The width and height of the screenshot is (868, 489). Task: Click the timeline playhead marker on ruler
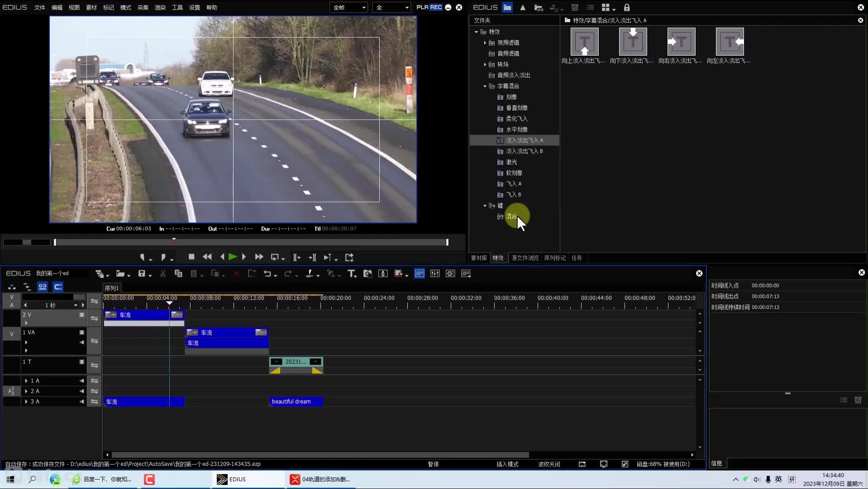click(x=169, y=303)
